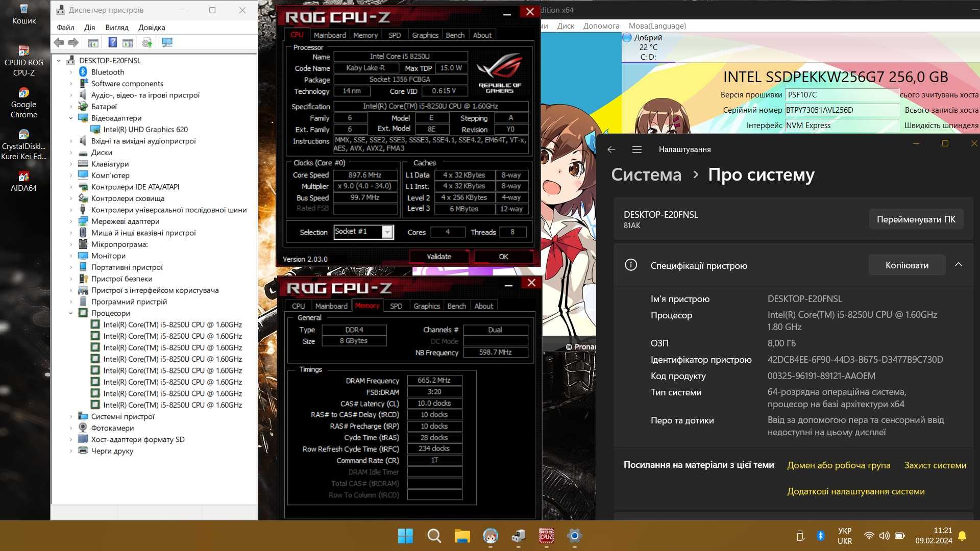Open Windows Start menu
This screenshot has width=980, height=551.
coord(405,536)
